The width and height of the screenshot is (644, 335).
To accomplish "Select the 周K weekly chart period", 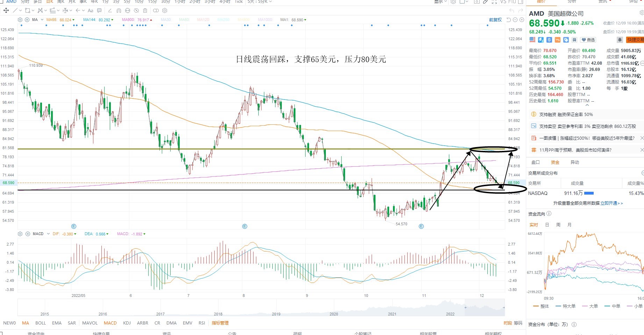I will [61, 1].
